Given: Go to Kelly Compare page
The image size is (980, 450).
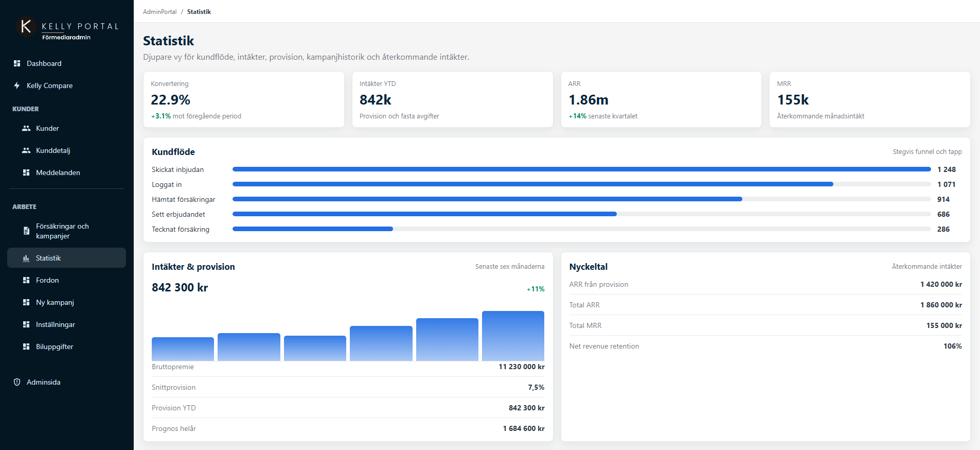Looking at the screenshot, I should [x=66, y=85].
